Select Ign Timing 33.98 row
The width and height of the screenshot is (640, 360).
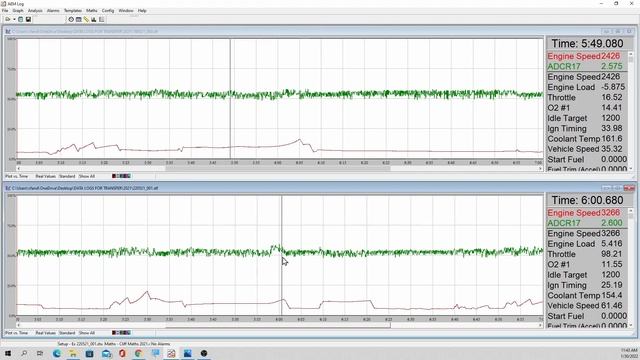point(587,129)
